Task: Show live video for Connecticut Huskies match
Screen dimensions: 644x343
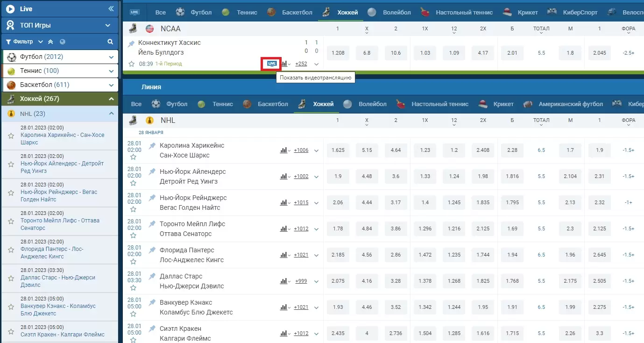Action: (x=272, y=64)
